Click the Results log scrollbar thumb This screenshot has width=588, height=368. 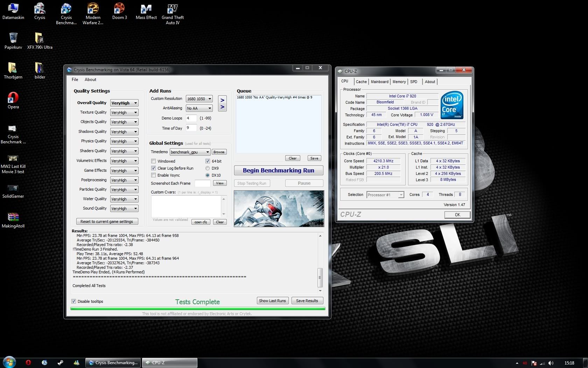coord(320,278)
